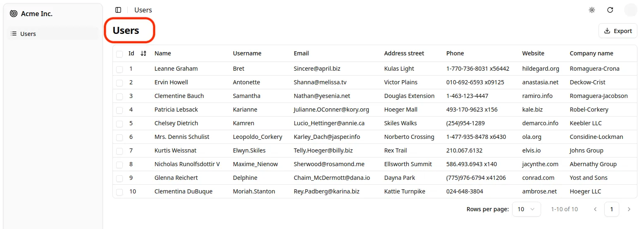Click page number 1 button
The height and width of the screenshot is (229, 644).
click(x=611, y=209)
